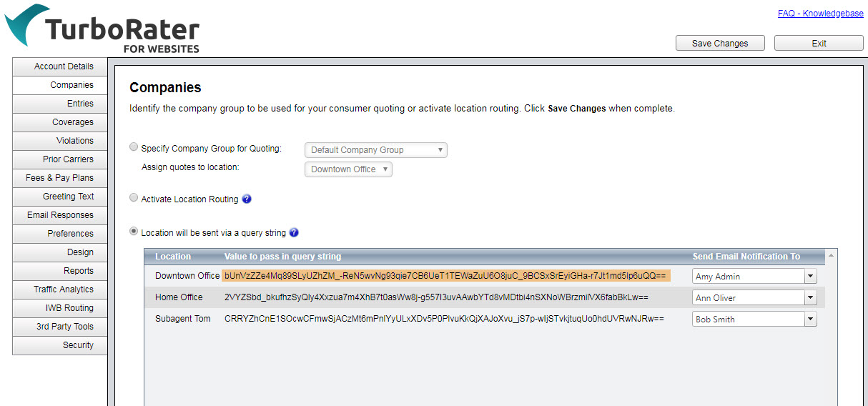Select Location sent via query string radio
Viewport: 868px width, 406px height.
point(134,232)
